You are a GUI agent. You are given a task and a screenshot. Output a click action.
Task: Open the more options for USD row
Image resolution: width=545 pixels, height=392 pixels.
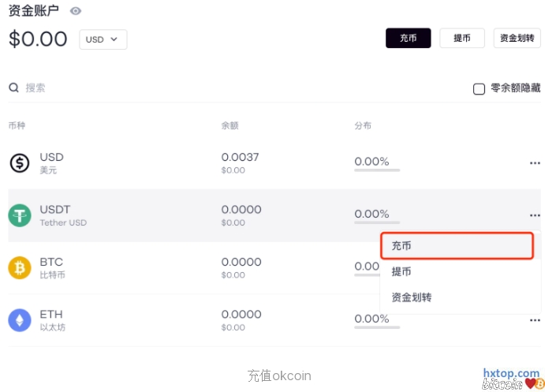pyautogui.click(x=535, y=163)
